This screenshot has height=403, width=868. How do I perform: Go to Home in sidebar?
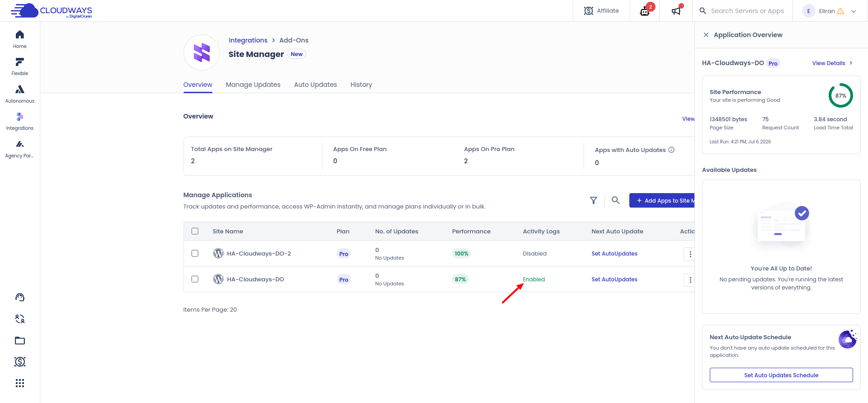tap(20, 39)
